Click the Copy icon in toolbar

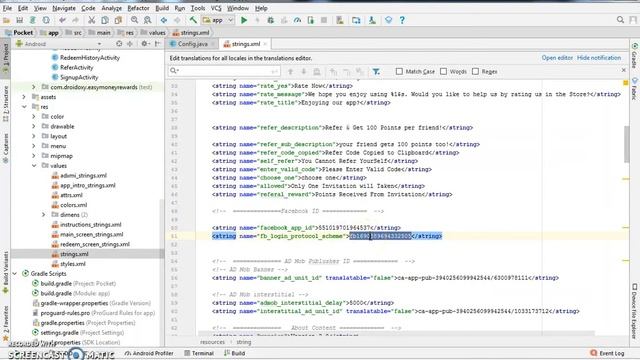pos(105,20)
